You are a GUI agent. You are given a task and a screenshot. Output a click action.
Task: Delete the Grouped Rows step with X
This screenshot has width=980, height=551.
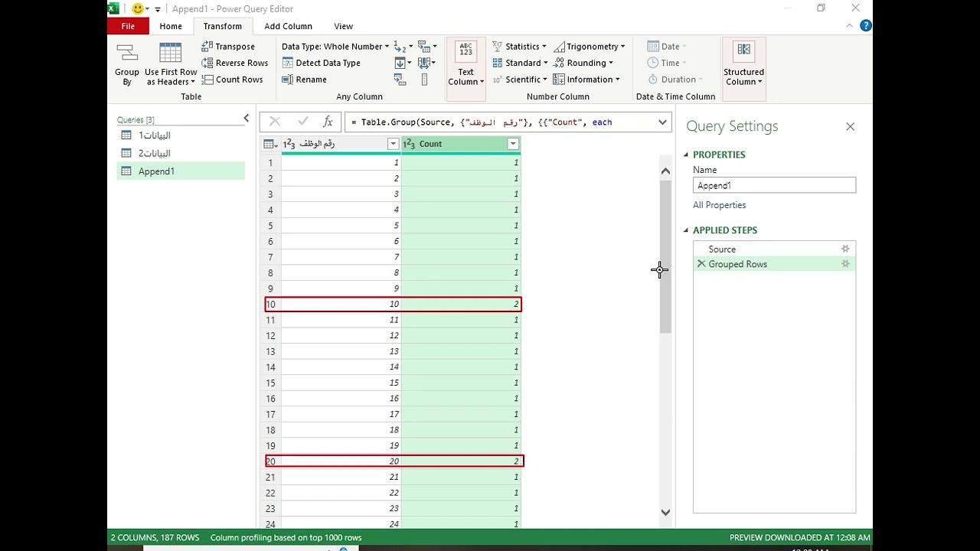point(701,264)
